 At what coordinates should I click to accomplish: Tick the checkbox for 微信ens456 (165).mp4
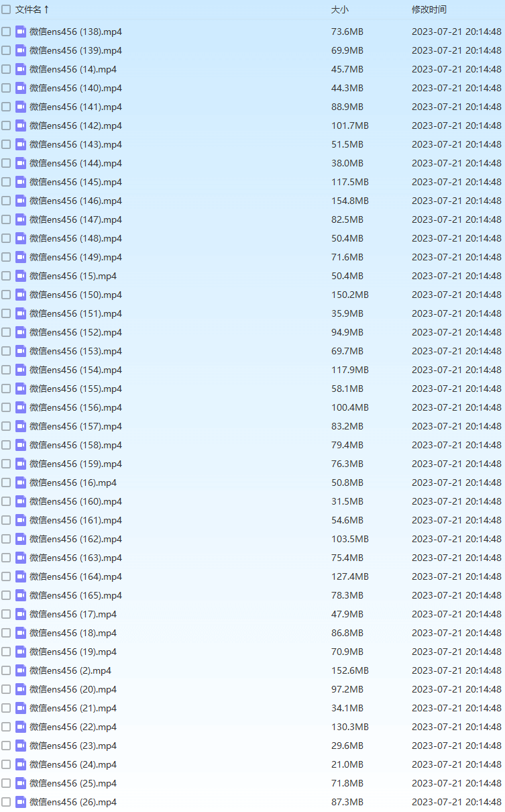click(x=6, y=595)
